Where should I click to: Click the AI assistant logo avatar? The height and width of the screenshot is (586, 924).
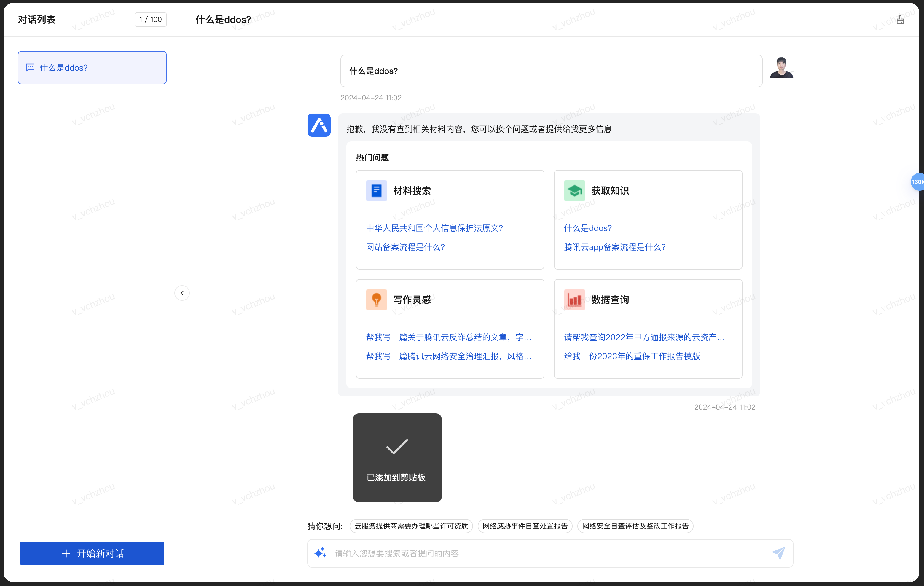(319, 125)
